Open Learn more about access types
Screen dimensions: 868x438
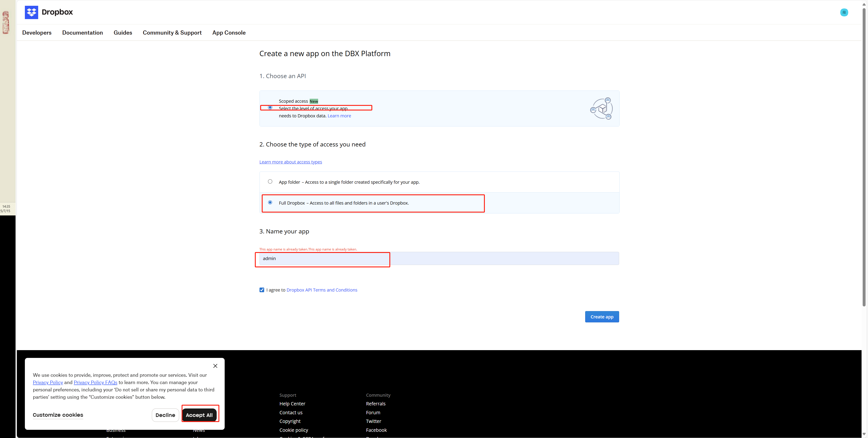tap(290, 162)
